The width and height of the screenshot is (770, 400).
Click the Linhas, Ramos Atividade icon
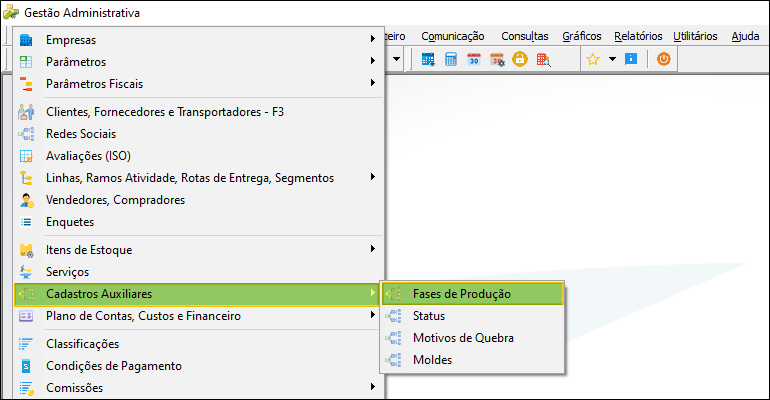[x=26, y=178]
